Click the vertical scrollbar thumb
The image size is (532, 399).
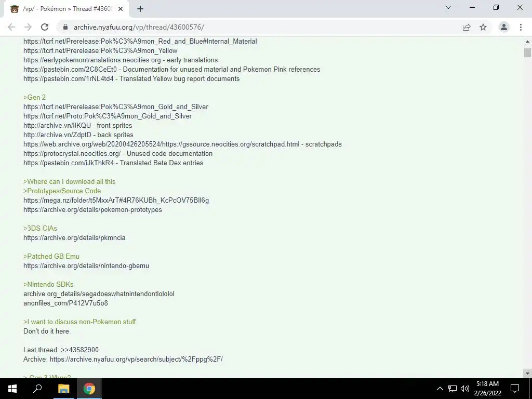527,52
